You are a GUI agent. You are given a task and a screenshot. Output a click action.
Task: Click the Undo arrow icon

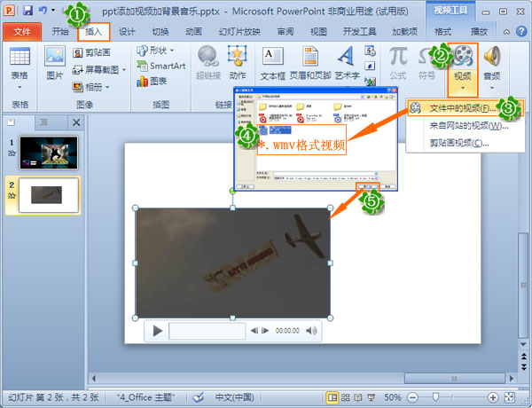pos(42,10)
